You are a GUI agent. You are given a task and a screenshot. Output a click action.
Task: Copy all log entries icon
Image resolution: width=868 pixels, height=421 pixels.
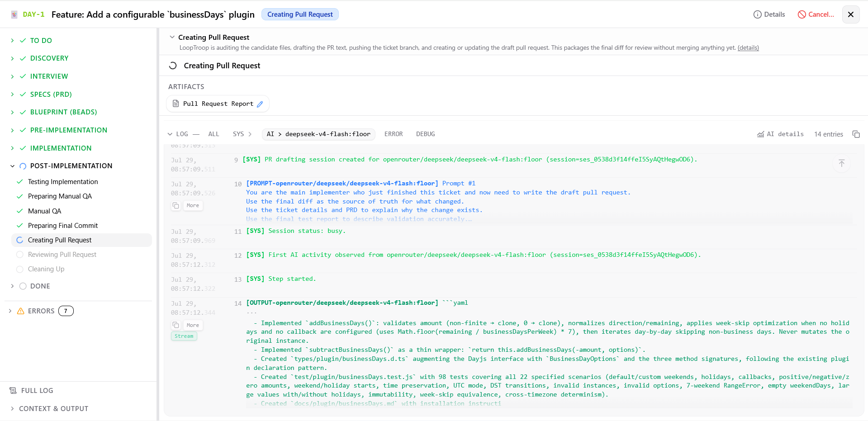856,134
